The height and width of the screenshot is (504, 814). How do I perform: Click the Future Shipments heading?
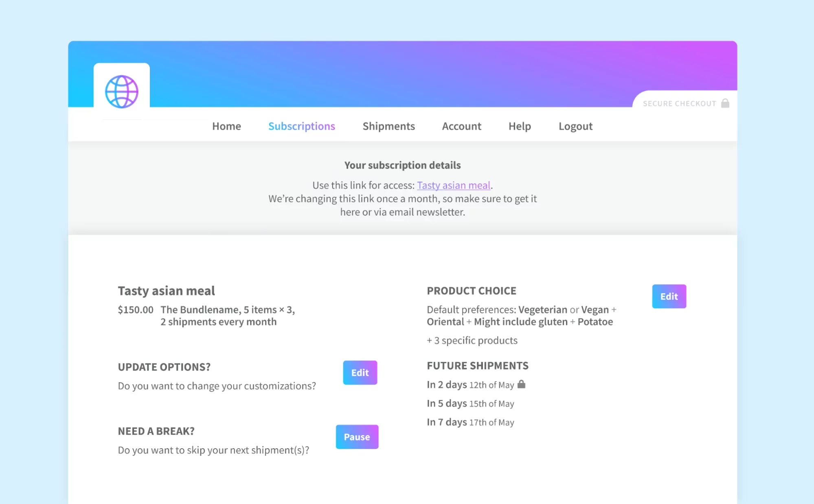click(477, 366)
